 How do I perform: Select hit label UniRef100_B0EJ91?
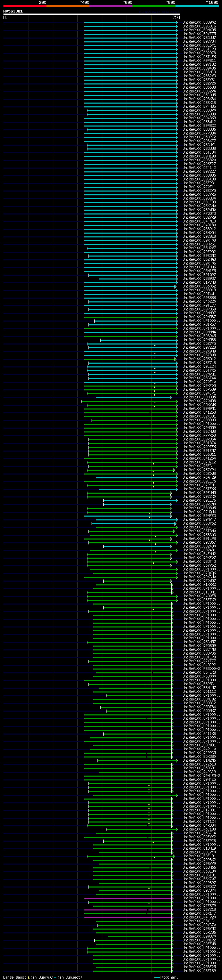(199, 856)
